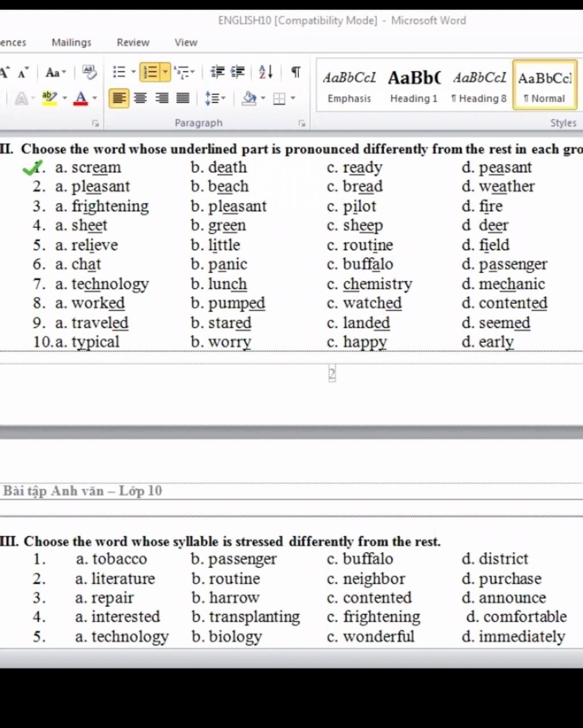This screenshot has height=728, width=583.
Task: Click the word 'neighbor' in section III
Action: tap(374, 579)
